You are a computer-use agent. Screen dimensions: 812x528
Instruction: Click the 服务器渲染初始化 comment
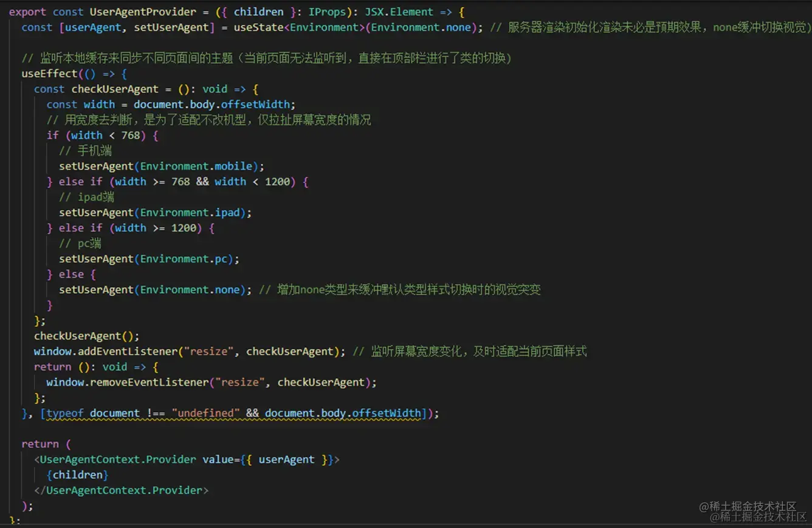coord(650,27)
